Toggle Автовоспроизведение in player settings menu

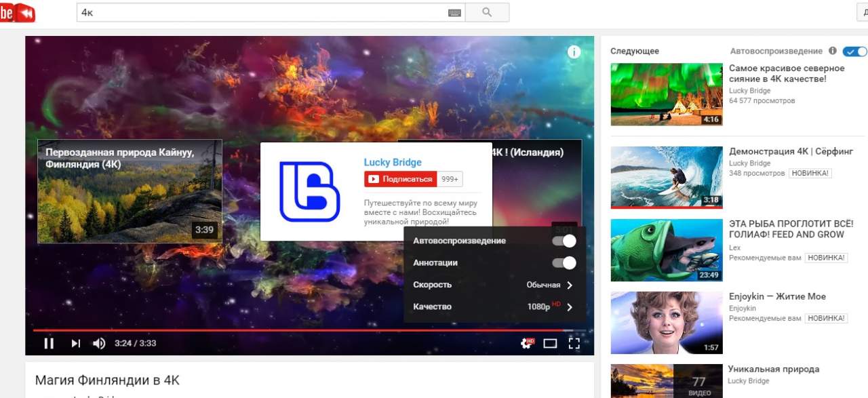pyautogui.click(x=564, y=241)
